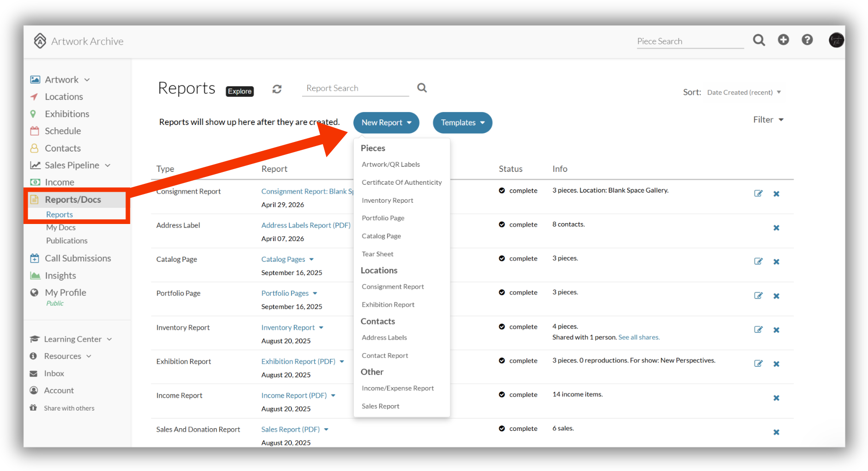Focus the Report Search field

[x=355, y=88]
